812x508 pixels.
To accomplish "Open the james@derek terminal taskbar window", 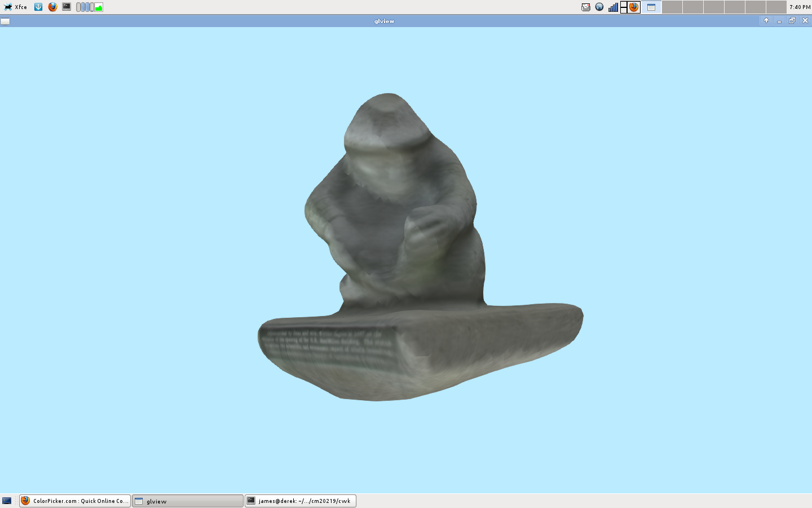I will [x=301, y=501].
